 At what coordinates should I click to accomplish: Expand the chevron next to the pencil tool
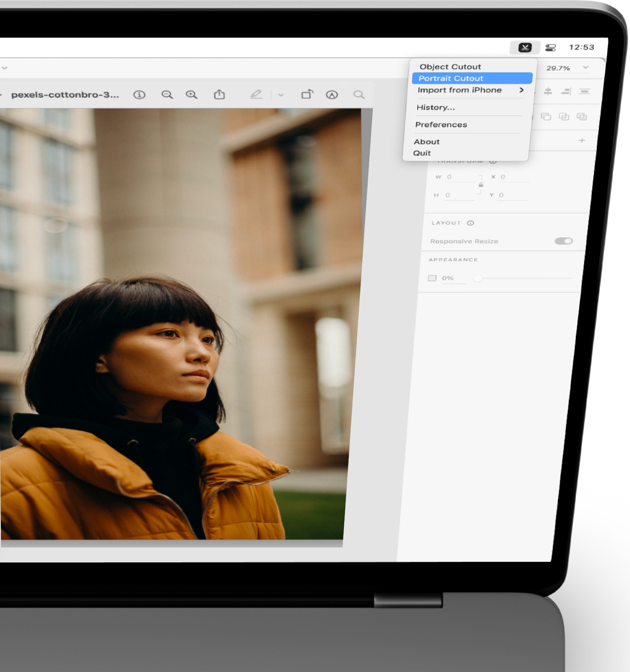tap(281, 95)
